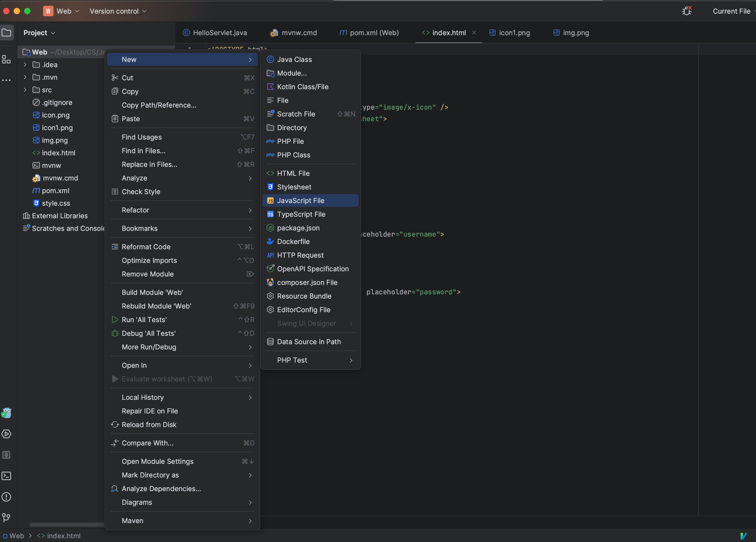
Task: Click Web in the breadcrumb bar
Action: pyautogui.click(x=17, y=536)
